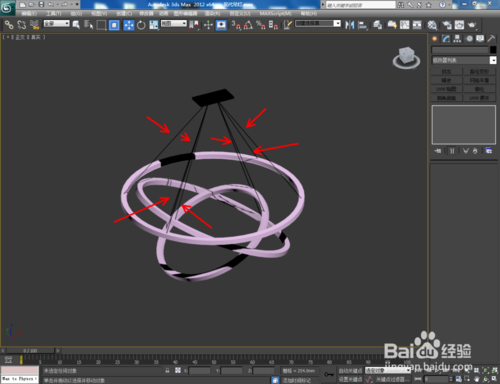Click the New Scene quick access icon

coord(23,4)
